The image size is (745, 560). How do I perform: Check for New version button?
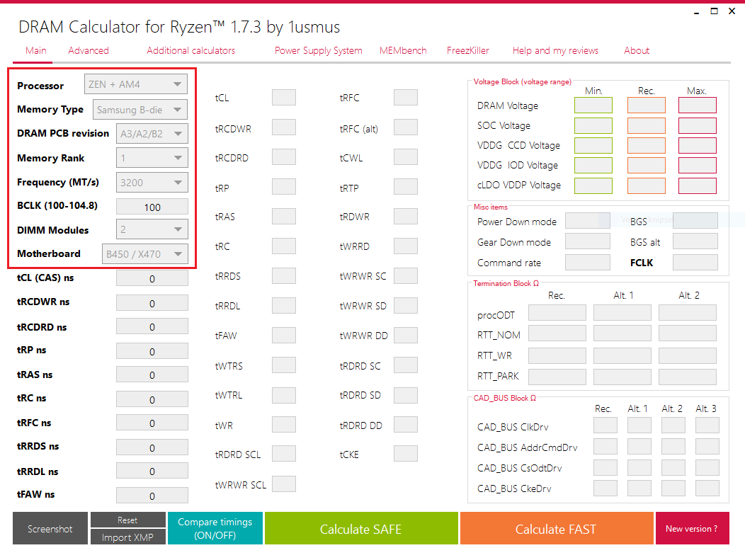(x=691, y=529)
